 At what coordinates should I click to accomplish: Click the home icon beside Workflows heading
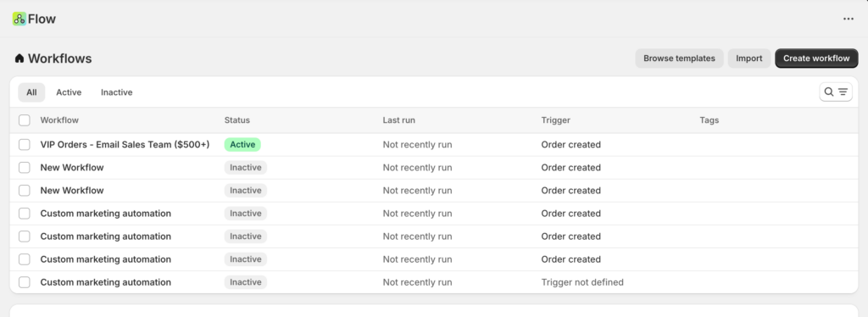click(x=19, y=58)
